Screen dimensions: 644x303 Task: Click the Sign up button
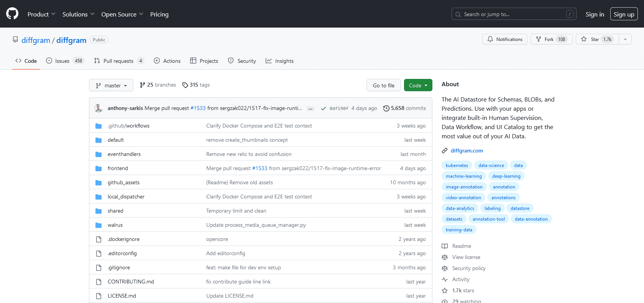[624, 14]
